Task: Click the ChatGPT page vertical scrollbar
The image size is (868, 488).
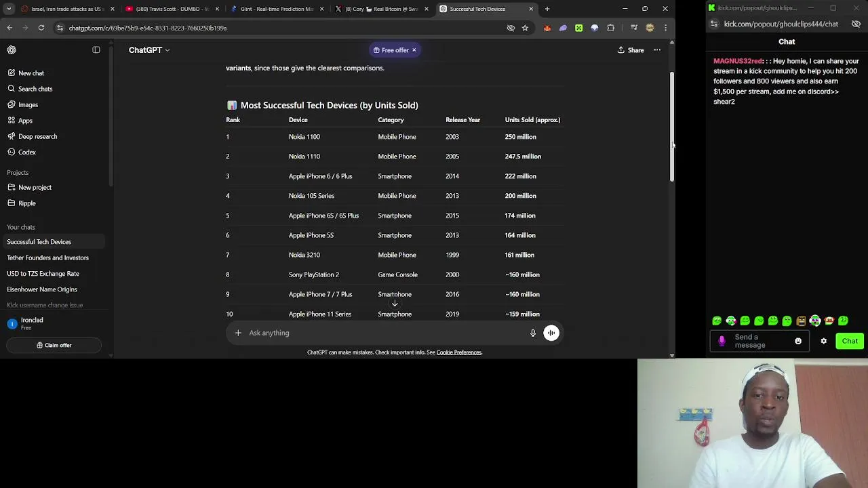Action: click(x=672, y=126)
